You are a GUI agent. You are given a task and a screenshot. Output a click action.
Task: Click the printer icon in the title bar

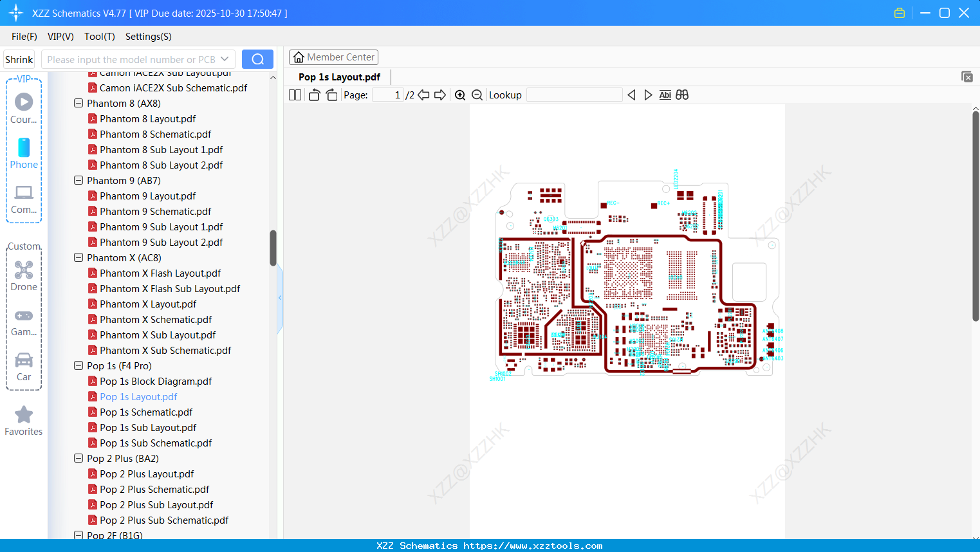pyautogui.click(x=899, y=12)
